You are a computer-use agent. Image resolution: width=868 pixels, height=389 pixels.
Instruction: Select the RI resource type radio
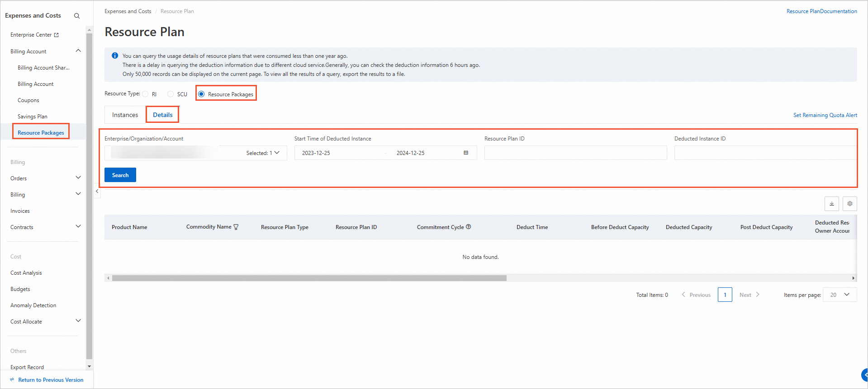145,94
